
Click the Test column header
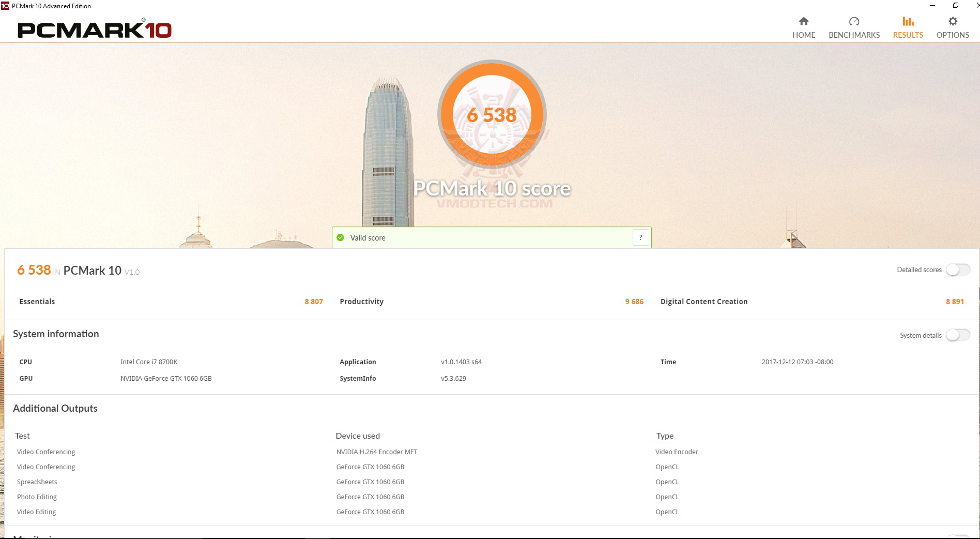click(22, 436)
